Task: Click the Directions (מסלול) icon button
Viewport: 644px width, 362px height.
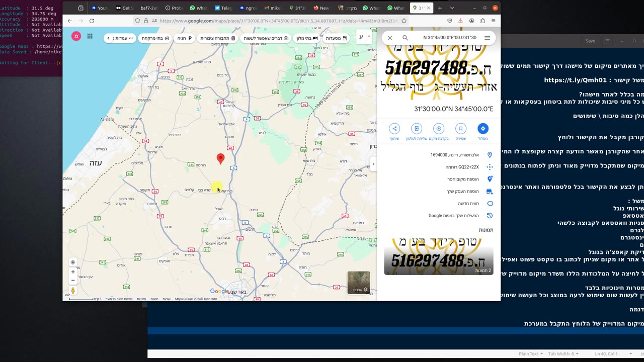Action: 482,128
